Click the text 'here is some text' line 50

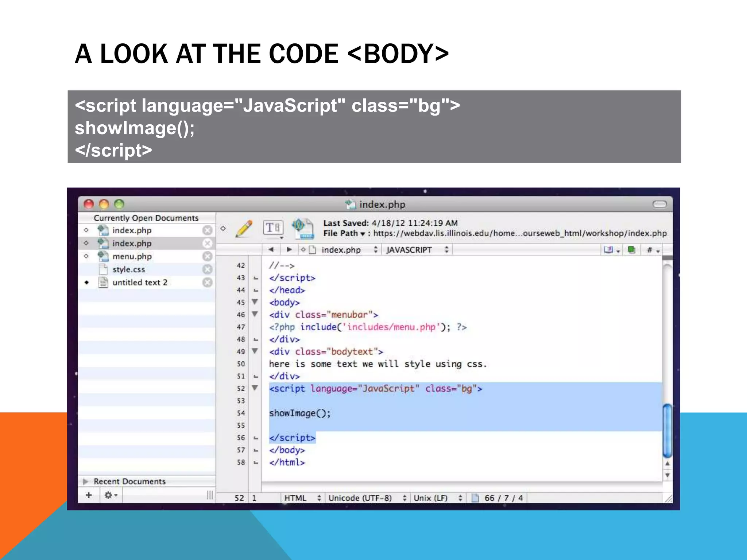pyautogui.click(x=378, y=364)
